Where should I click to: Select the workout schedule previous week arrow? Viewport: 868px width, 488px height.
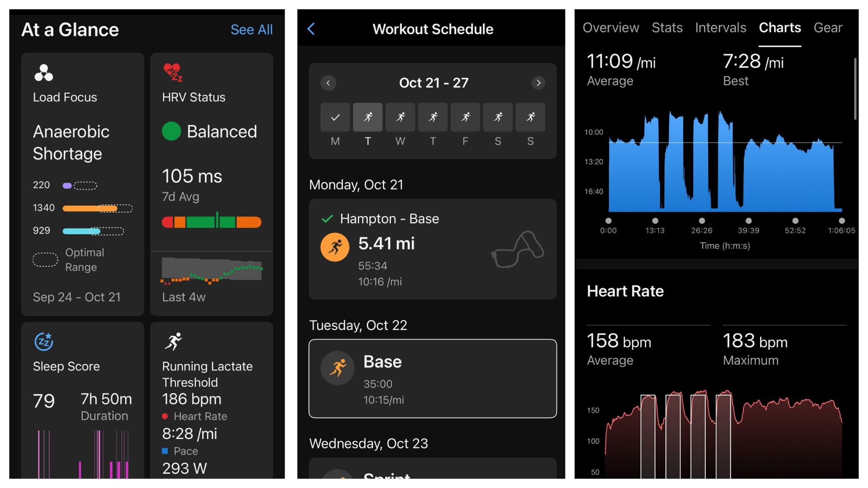click(327, 82)
